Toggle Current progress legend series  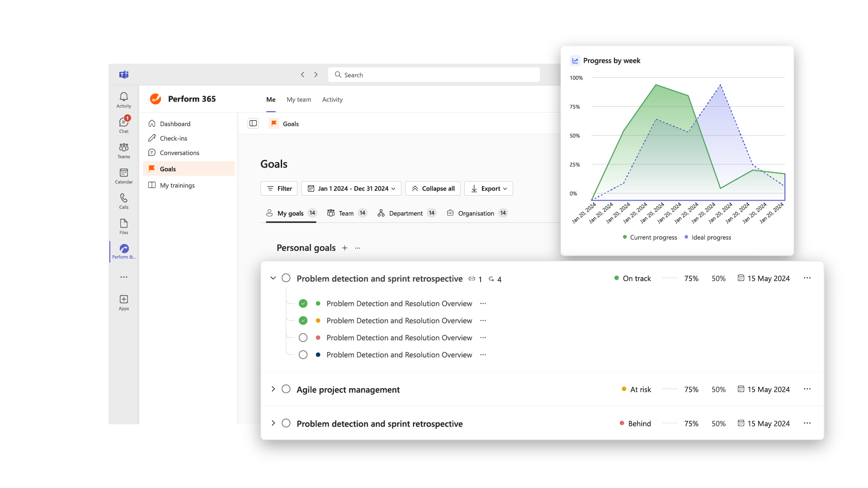[x=650, y=237]
